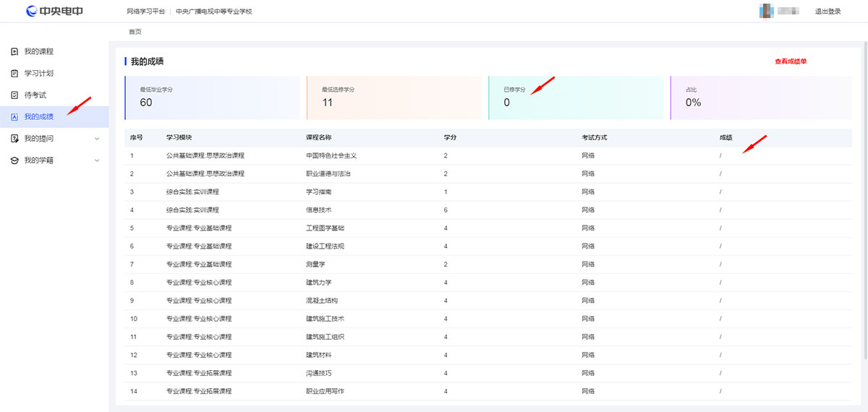Click the 中央电中 logo
868x412 pixels.
(x=54, y=11)
